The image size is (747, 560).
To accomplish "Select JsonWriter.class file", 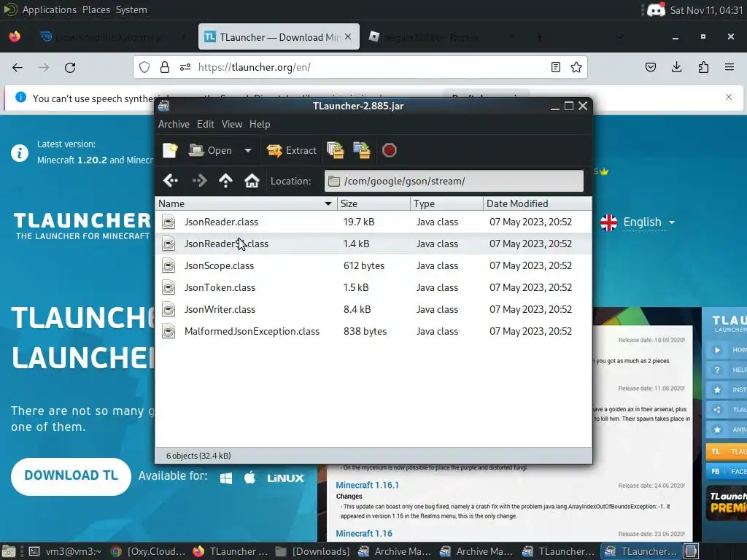I will [373, 309].
